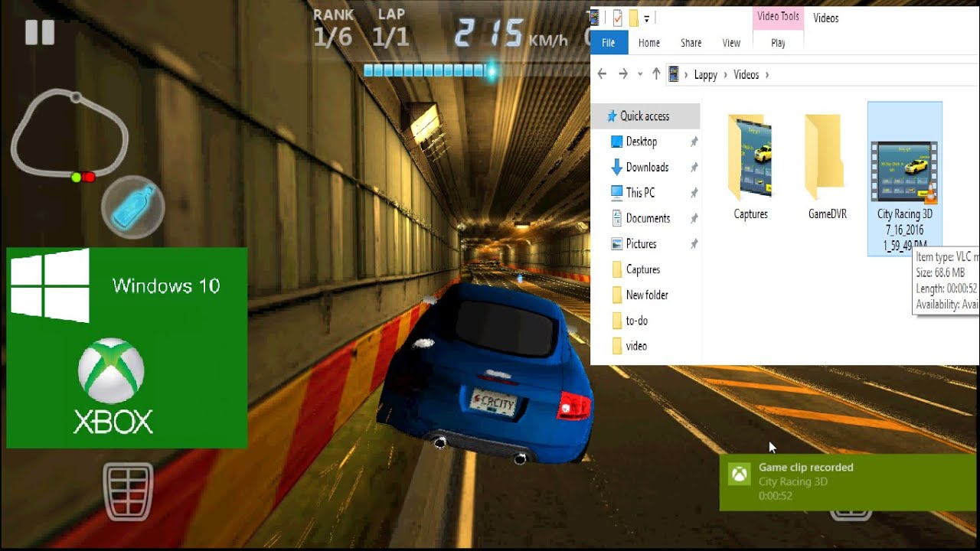
Task: Switch to the Share ribbon tab
Action: [x=691, y=43]
